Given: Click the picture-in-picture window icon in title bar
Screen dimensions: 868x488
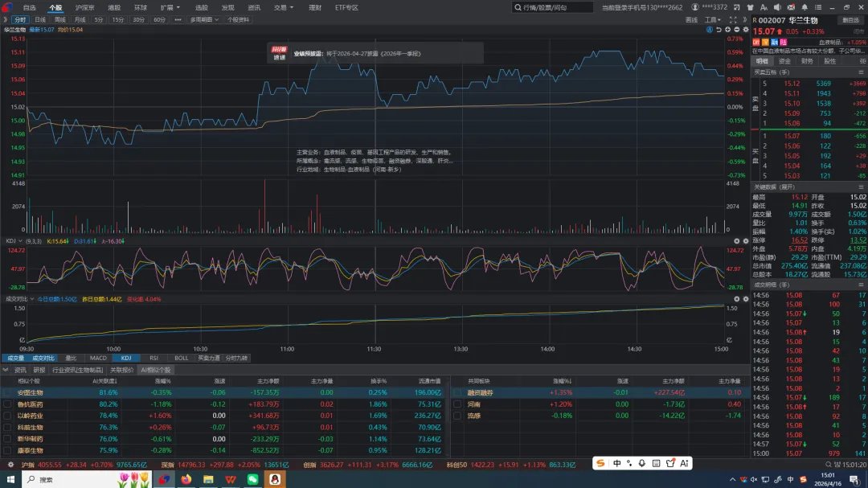Looking at the screenshot, I should click(737, 7).
